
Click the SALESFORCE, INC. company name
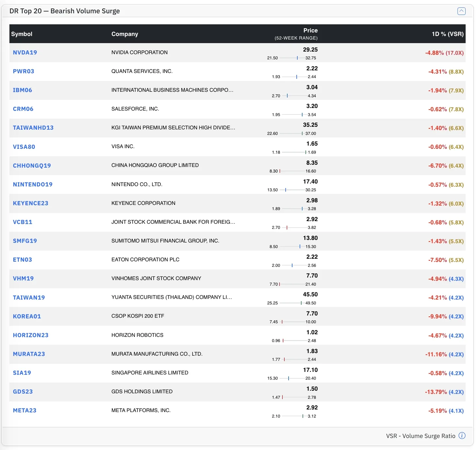(135, 109)
